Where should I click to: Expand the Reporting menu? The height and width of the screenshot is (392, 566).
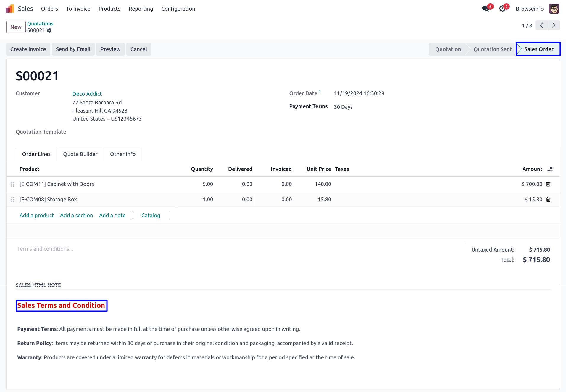(x=141, y=9)
